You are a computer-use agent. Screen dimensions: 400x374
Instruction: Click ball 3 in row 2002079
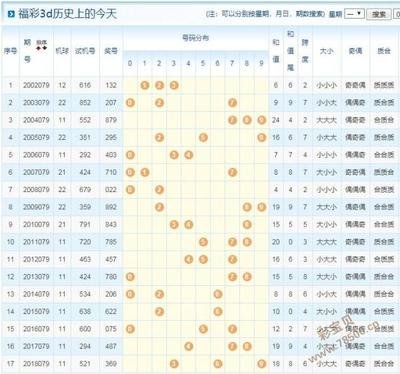(174, 85)
